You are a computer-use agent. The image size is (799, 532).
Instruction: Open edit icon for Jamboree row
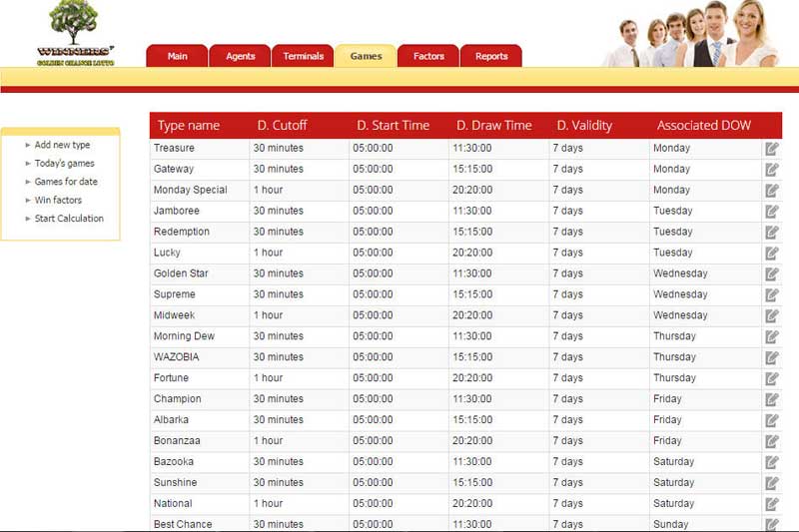coord(771,212)
